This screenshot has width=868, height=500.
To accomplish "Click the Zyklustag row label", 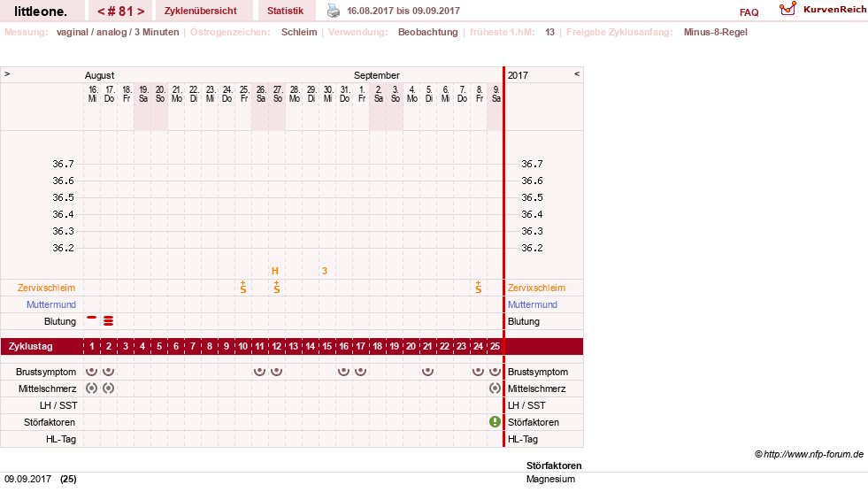I will (30, 346).
